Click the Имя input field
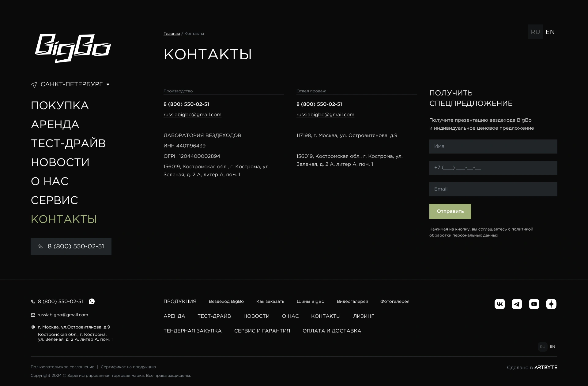This screenshot has width=588, height=386. tap(493, 147)
